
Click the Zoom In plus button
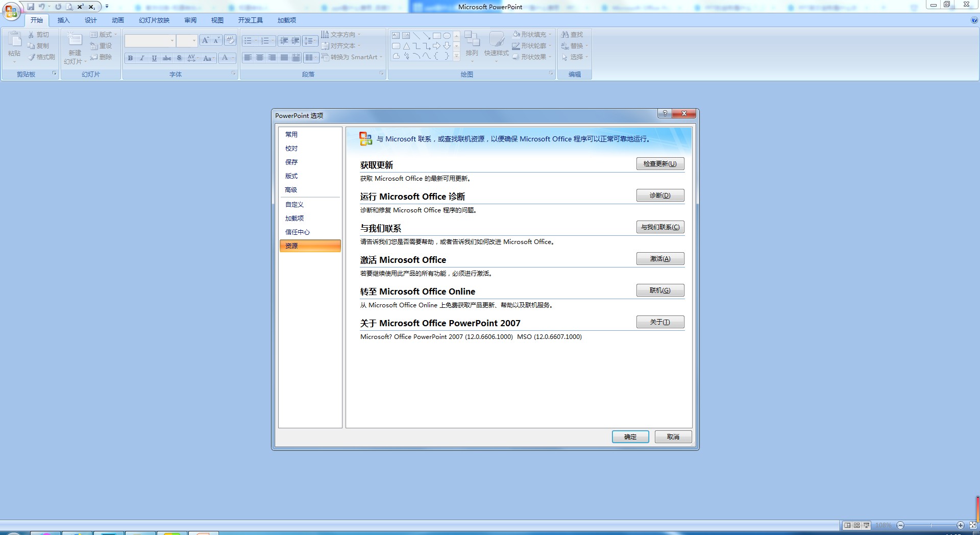[x=961, y=525]
